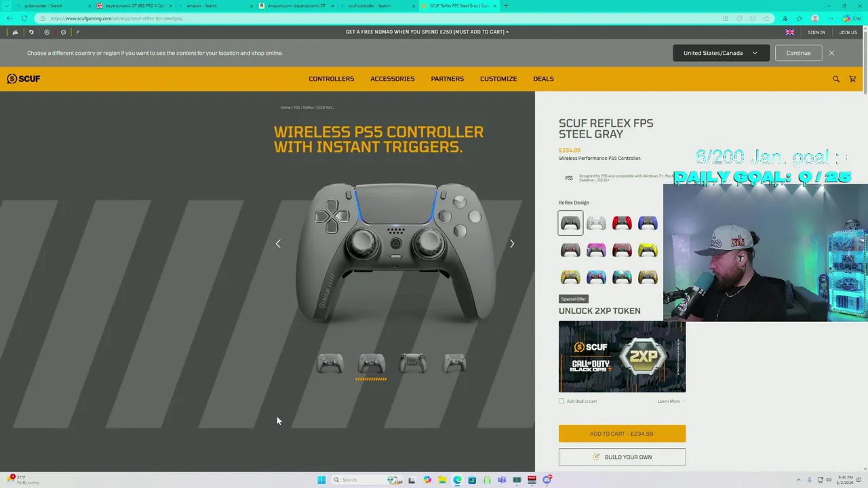Viewport: 868px width, 488px height.
Task: Click the SCUF logo
Action: point(24,79)
